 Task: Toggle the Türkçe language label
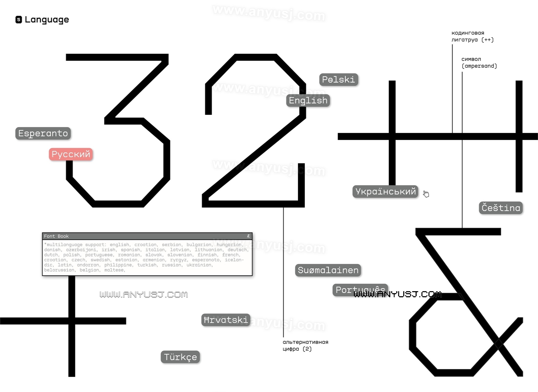(x=180, y=356)
